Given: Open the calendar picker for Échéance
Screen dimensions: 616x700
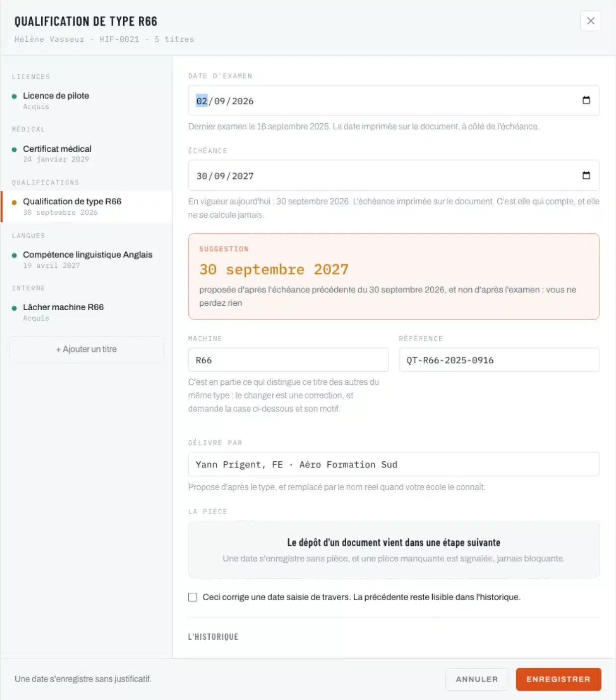Looking at the screenshot, I should click(x=586, y=175).
